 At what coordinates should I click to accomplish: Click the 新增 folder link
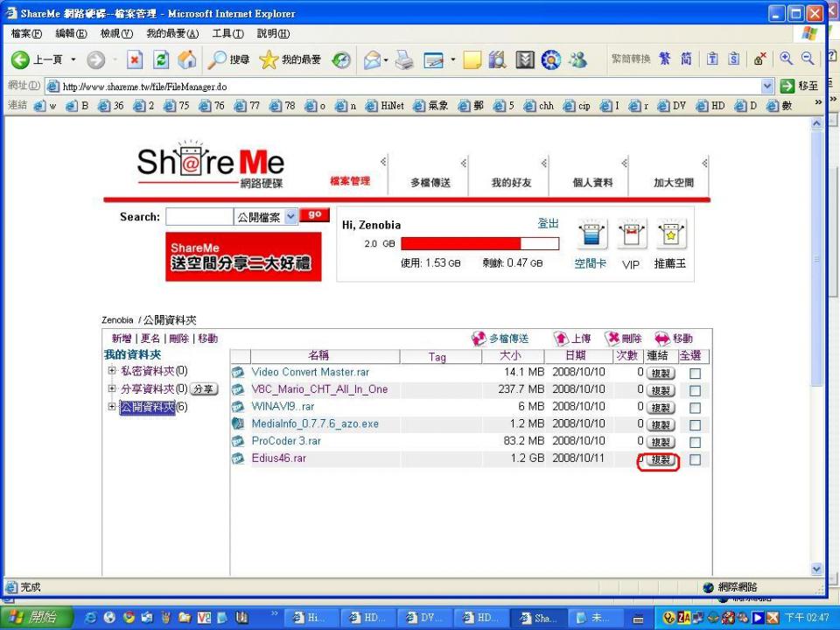pyautogui.click(x=122, y=338)
